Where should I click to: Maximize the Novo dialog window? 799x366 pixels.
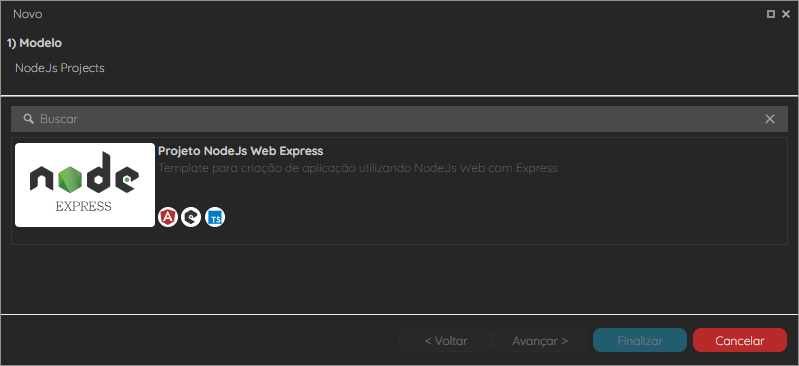pyautogui.click(x=771, y=14)
